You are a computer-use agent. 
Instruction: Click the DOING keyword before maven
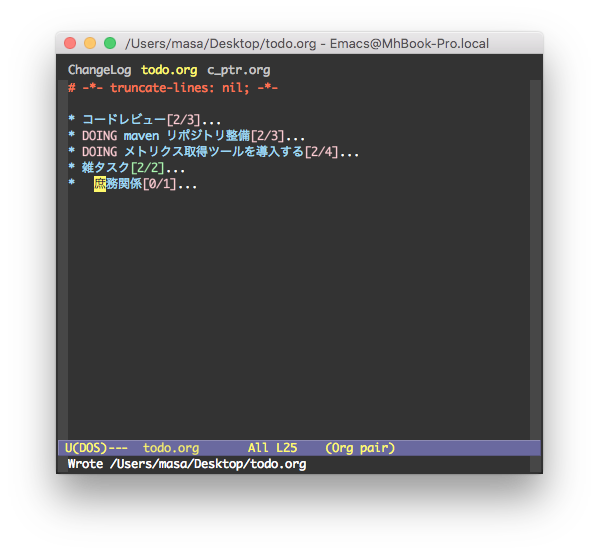pyautogui.click(x=99, y=136)
